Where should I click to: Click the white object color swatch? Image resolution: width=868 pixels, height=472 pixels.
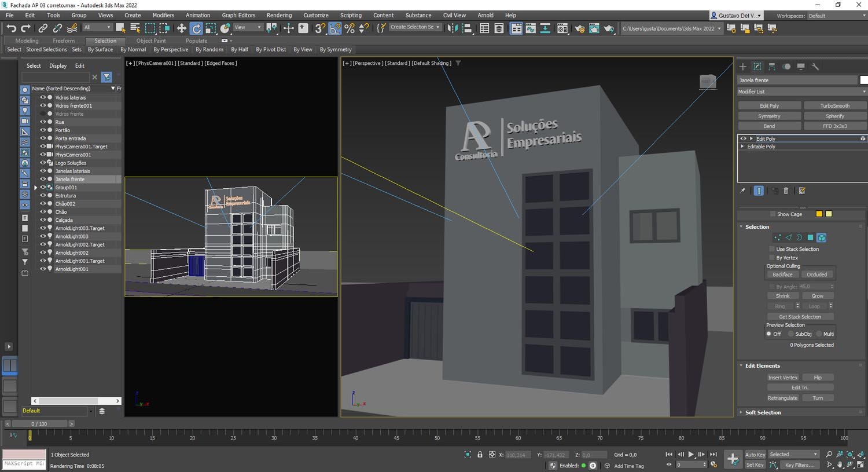pyautogui.click(x=863, y=80)
